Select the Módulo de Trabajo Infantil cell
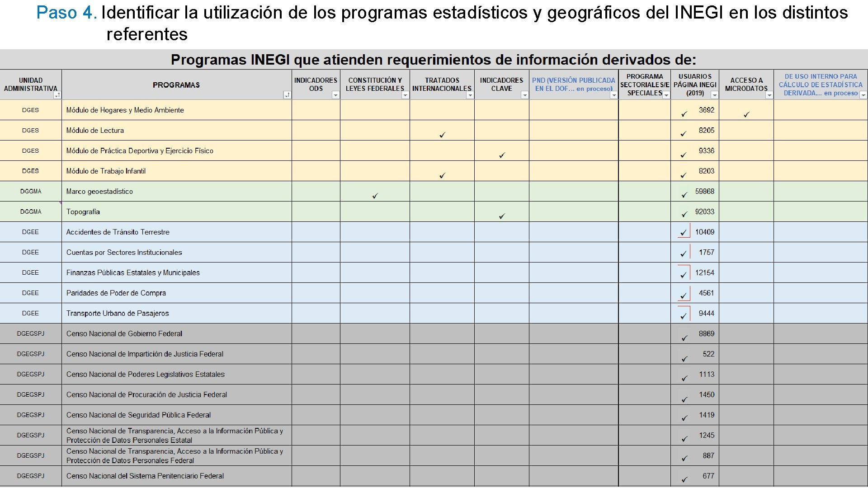868x488 pixels. click(x=106, y=171)
